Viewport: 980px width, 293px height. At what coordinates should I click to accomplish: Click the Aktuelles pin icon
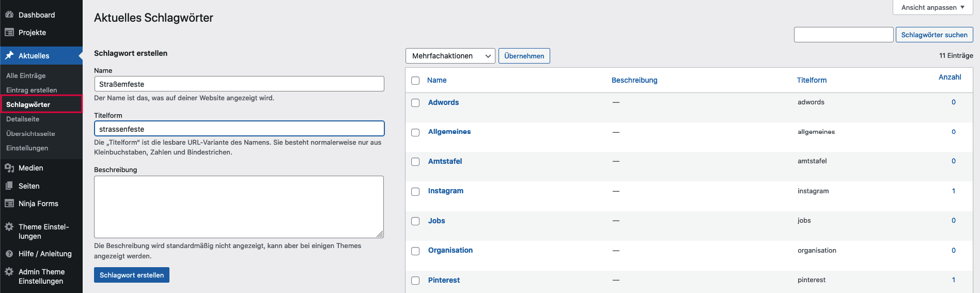pyautogui.click(x=9, y=56)
